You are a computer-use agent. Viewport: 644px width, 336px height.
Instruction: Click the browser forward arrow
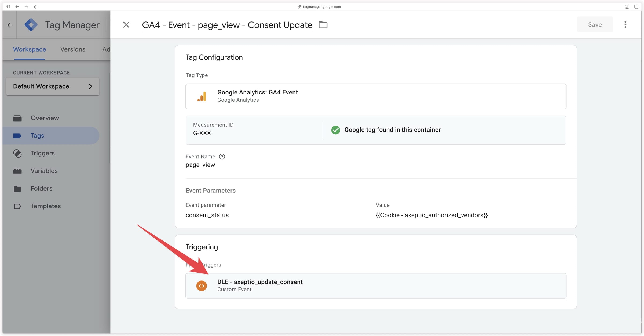tap(26, 7)
